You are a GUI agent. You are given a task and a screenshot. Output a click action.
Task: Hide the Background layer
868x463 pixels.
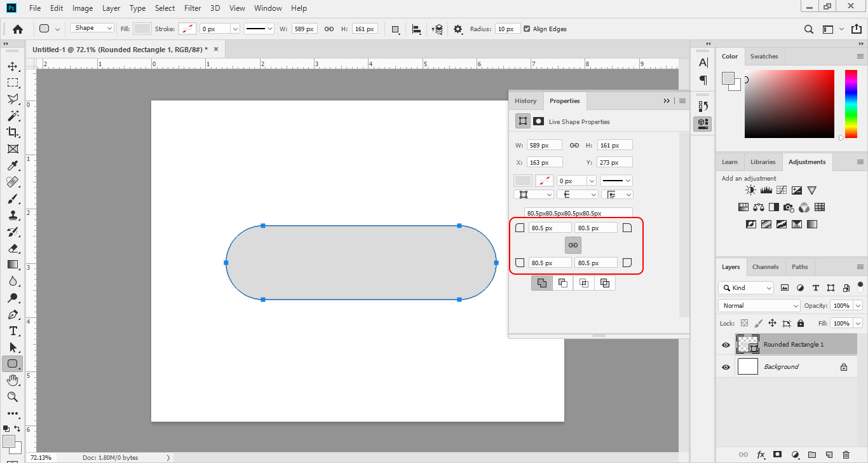point(726,367)
